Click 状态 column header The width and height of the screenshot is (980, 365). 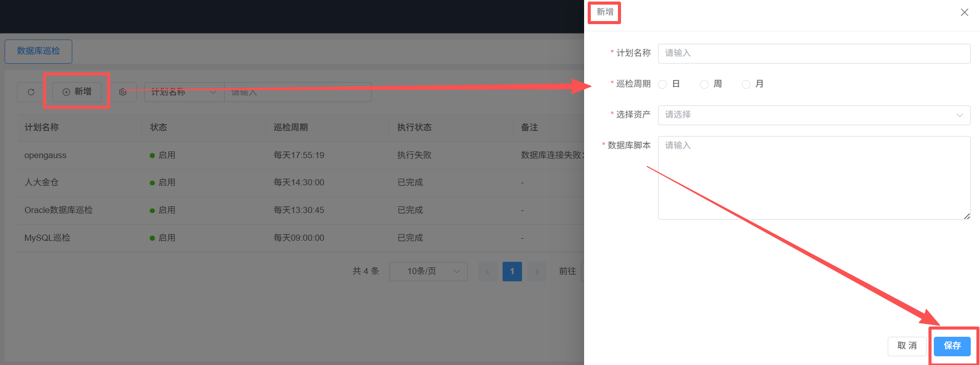coord(158,127)
